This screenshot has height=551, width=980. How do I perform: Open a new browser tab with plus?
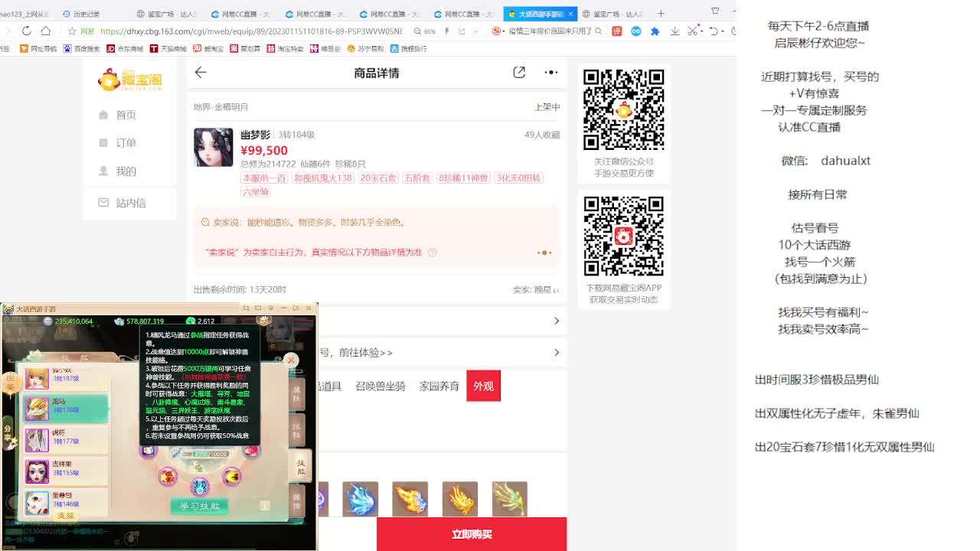pyautogui.click(x=661, y=13)
